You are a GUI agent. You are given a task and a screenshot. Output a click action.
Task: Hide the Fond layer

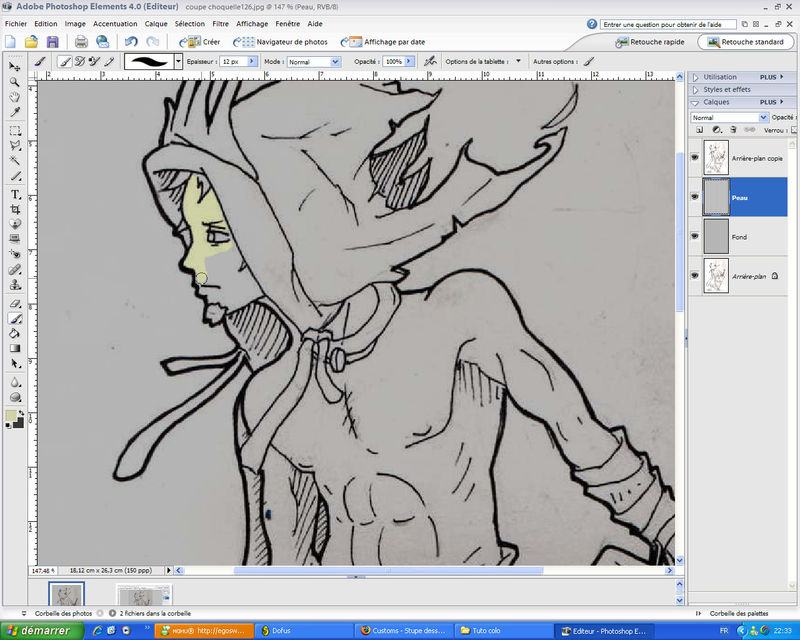tap(694, 236)
